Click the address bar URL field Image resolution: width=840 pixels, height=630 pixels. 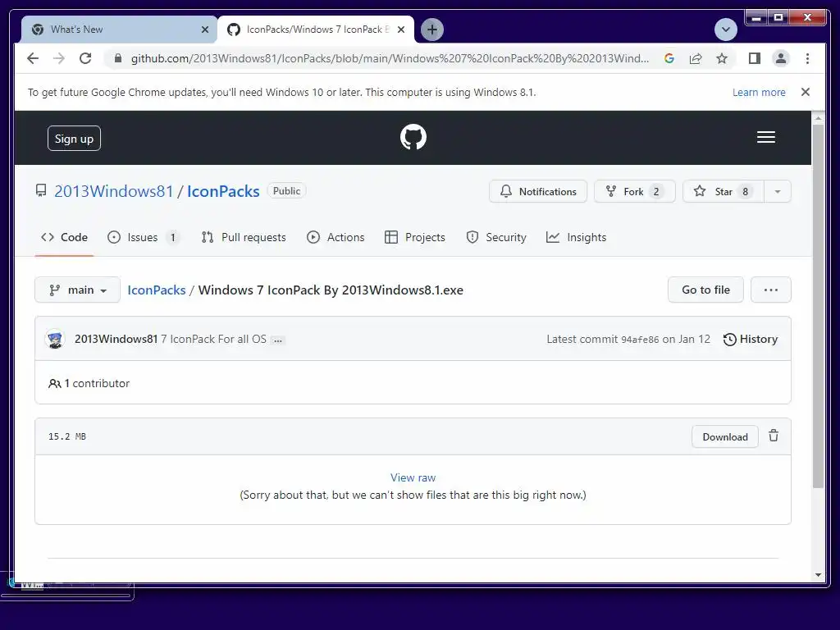[390, 58]
